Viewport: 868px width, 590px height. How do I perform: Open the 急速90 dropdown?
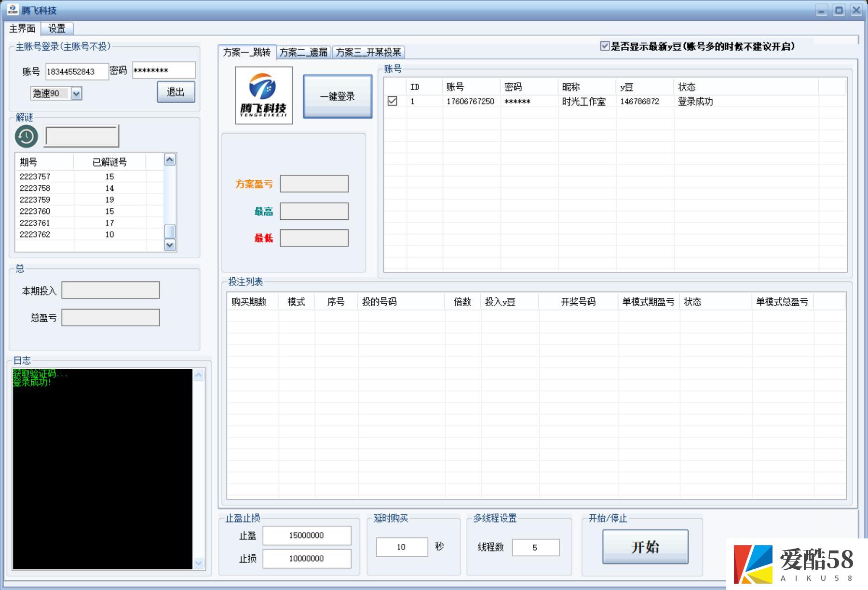[x=76, y=94]
